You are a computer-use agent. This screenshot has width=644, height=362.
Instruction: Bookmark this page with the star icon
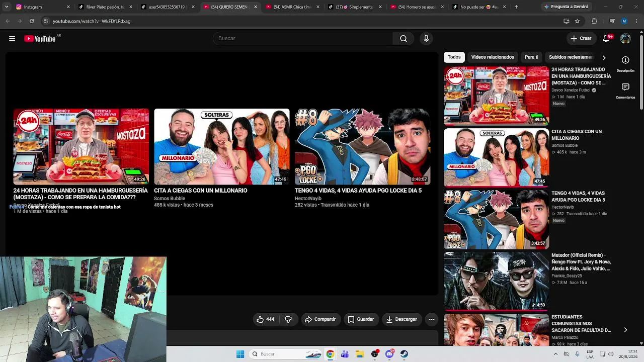(577, 21)
